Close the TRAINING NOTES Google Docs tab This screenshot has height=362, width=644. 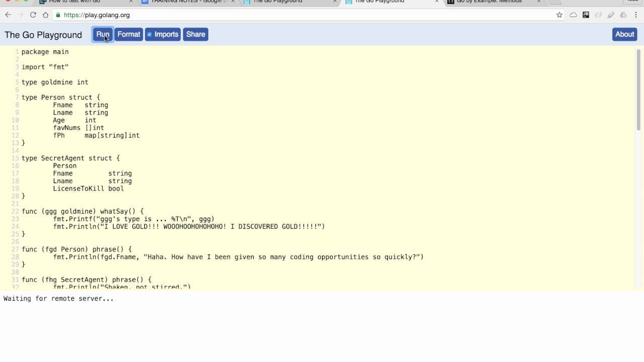233,2
